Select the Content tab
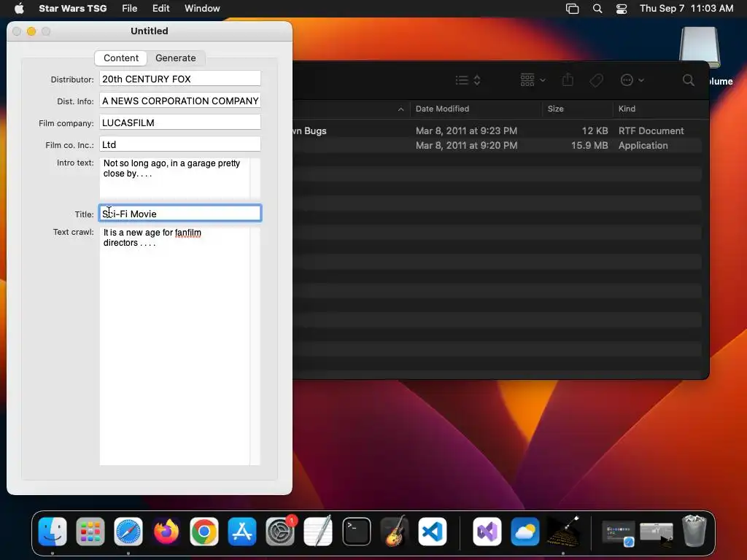 (x=121, y=58)
